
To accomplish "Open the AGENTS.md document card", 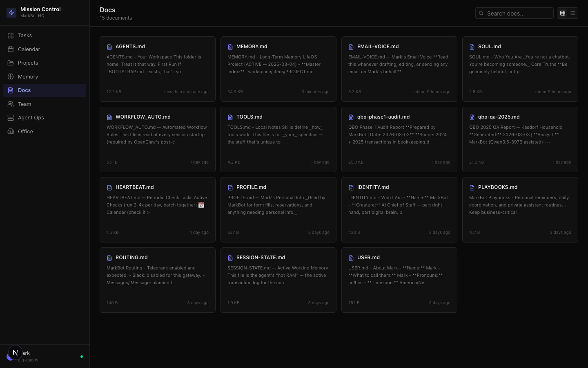I will [x=157, y=69].
